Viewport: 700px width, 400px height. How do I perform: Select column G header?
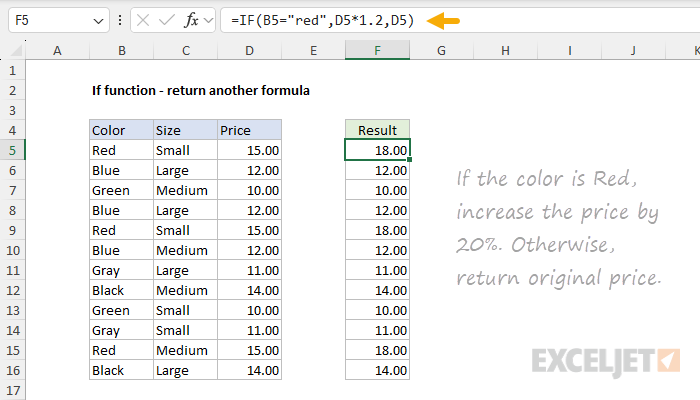pos(442,51)
